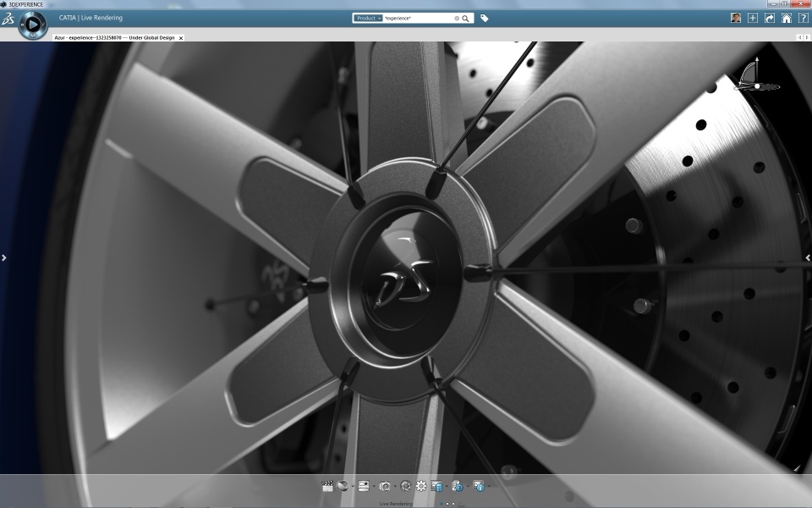The image size is (812, 508).
Task: Open the tag (6WTags) icon
Action: click(484, 18)
